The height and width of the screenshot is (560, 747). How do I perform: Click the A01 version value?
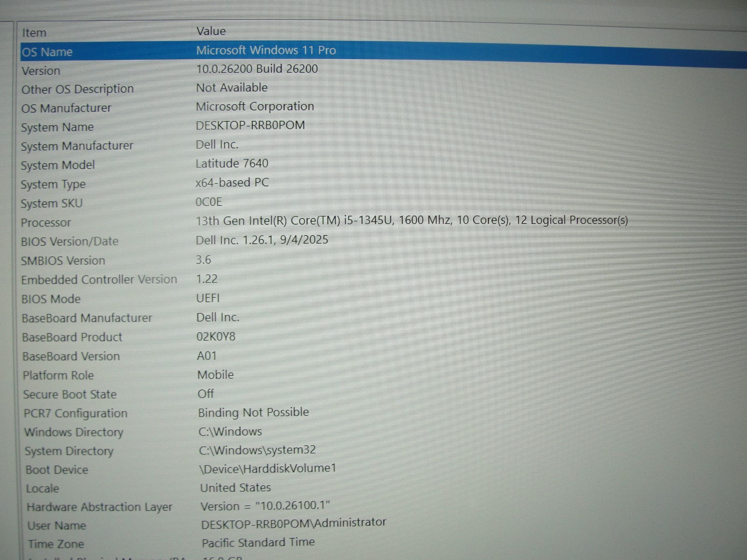tap(207, 356)
